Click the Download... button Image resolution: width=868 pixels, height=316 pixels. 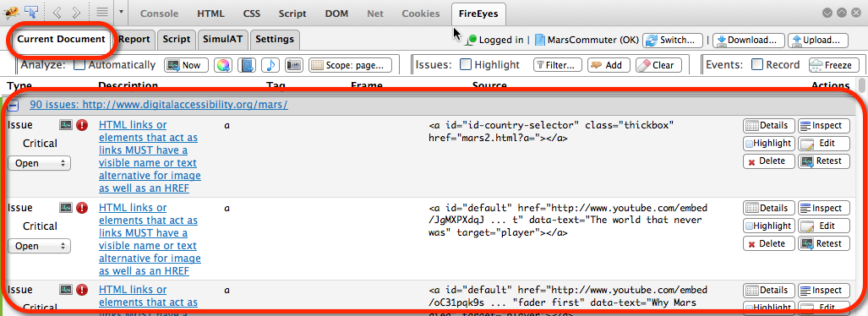tap(749, 40)
